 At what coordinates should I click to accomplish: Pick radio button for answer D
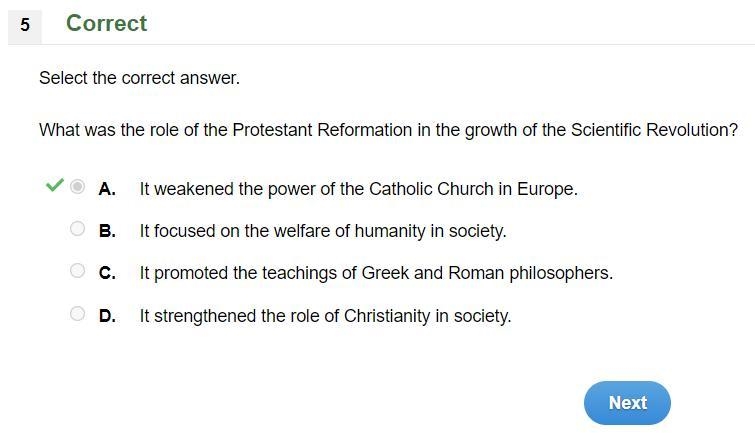pos(77,314)
